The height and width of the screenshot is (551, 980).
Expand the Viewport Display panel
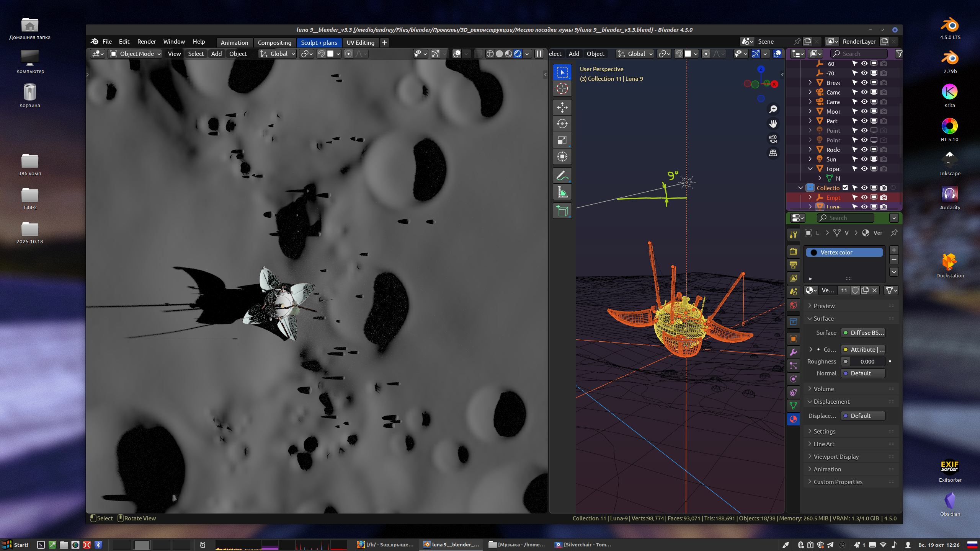pos(836,456)
